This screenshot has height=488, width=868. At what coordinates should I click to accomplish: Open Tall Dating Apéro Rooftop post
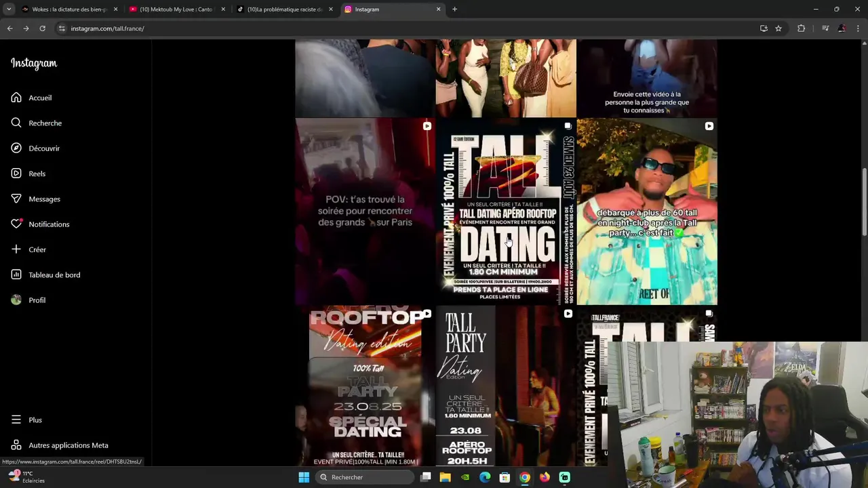[x=506, y=211]
